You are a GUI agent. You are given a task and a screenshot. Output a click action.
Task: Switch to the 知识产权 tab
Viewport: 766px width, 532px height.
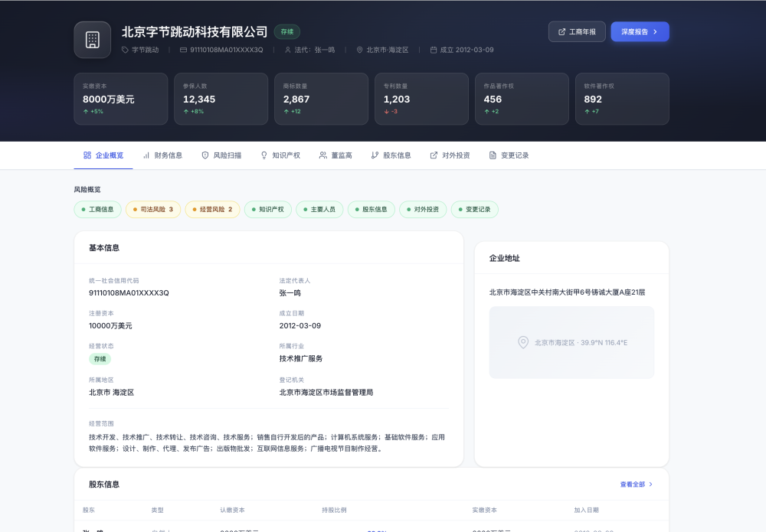point(280,155)
